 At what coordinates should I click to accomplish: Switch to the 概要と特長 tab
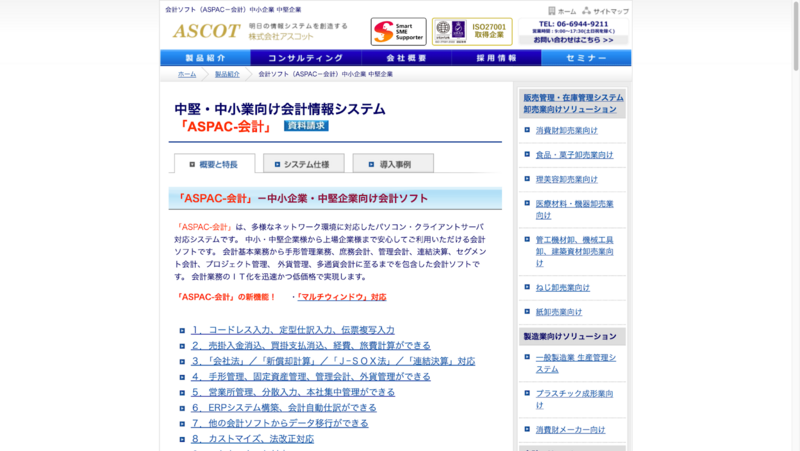[x=214, y=164]
